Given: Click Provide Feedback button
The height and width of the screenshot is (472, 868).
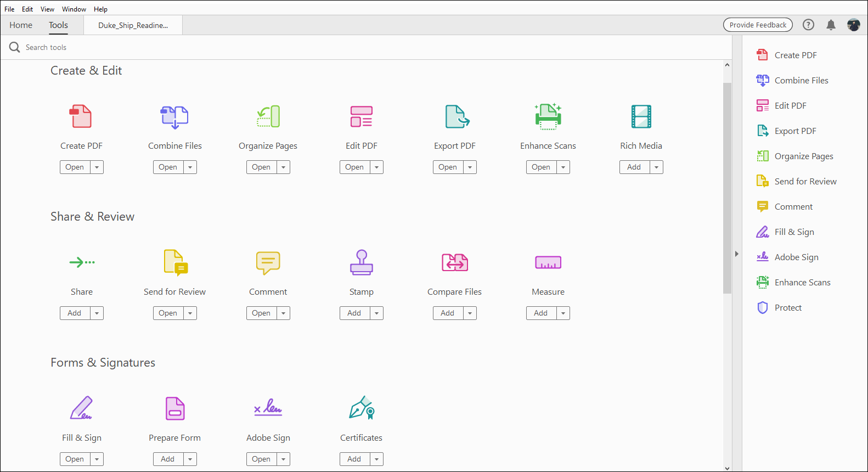Looking at the screenshot, I should [758, 25].
